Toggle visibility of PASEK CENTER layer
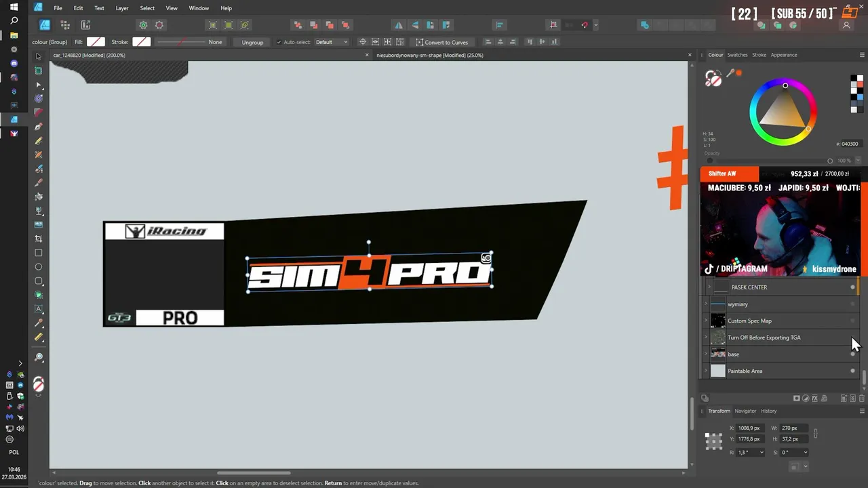This screenshot has height=488, width=868. (x=852, y=287)
